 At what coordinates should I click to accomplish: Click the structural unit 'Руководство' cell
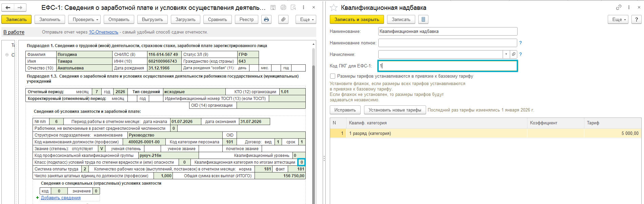click(x=175, y=135)
